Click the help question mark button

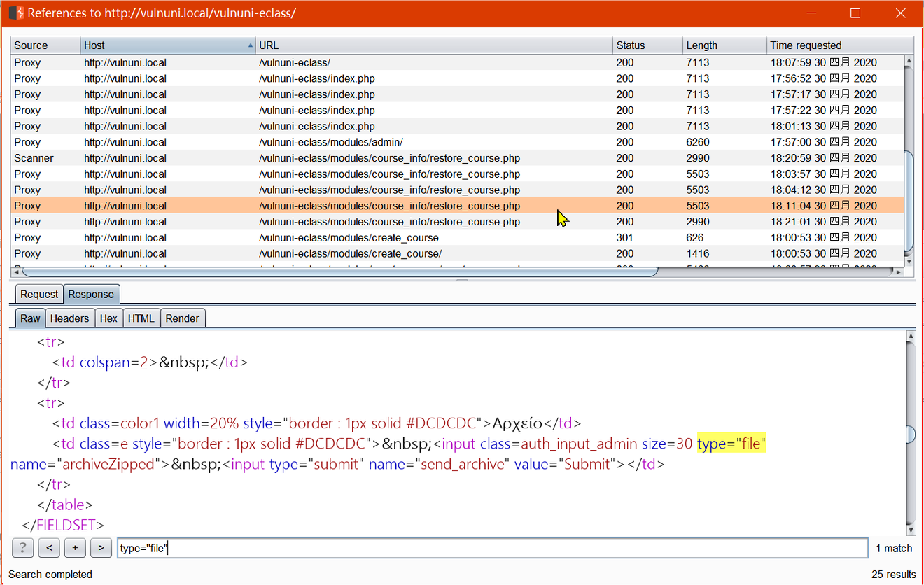(x=23, y=548)
